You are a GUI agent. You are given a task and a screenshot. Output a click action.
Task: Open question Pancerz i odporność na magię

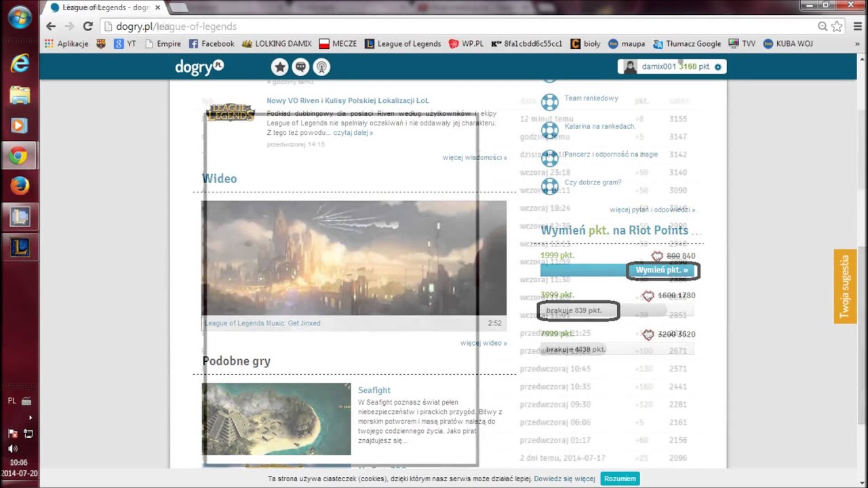(611, 154)
